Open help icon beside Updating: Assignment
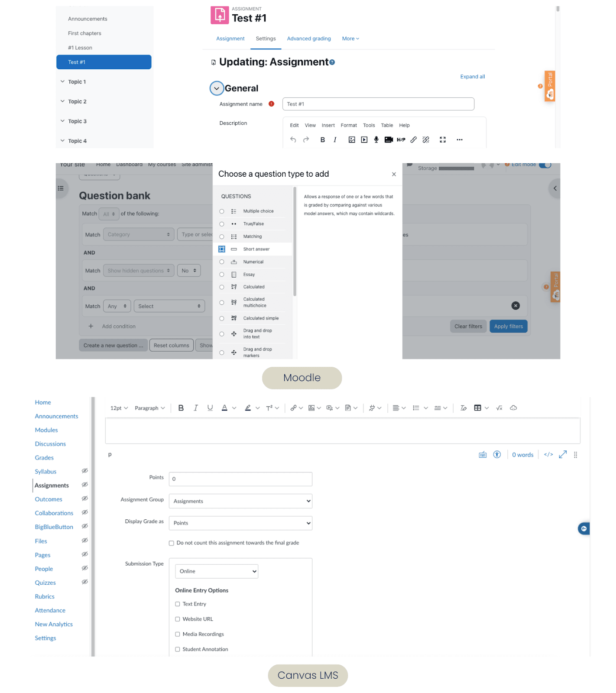The height and width of the screenshot is (693, 616). [332, 62]
